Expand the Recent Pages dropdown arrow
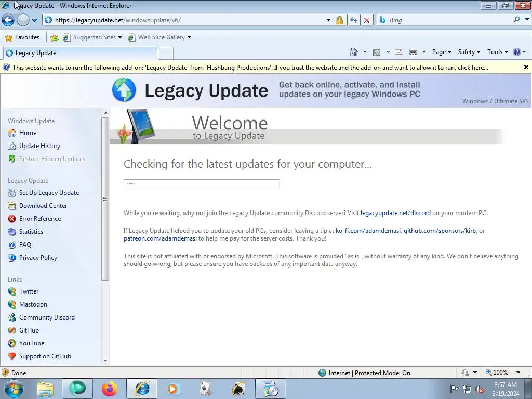This screenshot has width=532, height=399. tap(35, 20)
